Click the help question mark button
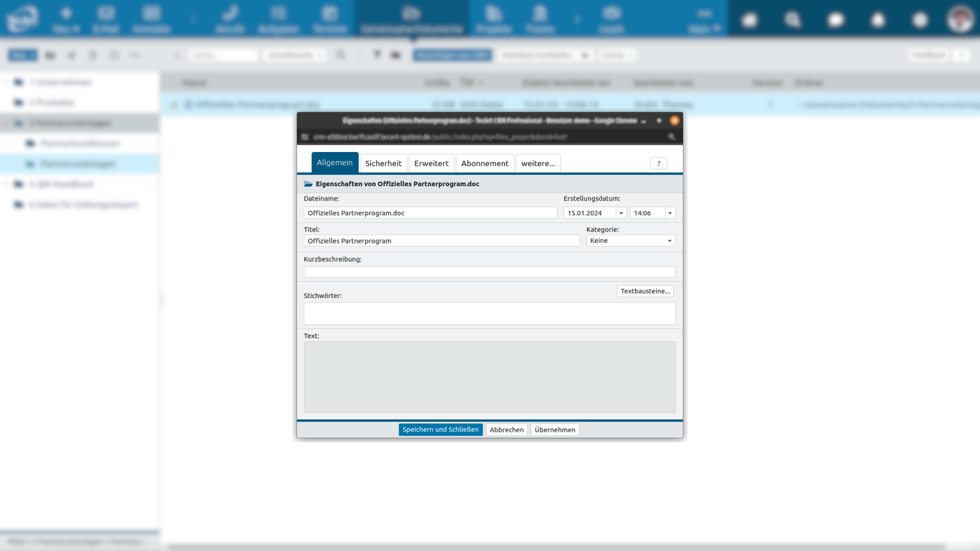 pos(658,163)
